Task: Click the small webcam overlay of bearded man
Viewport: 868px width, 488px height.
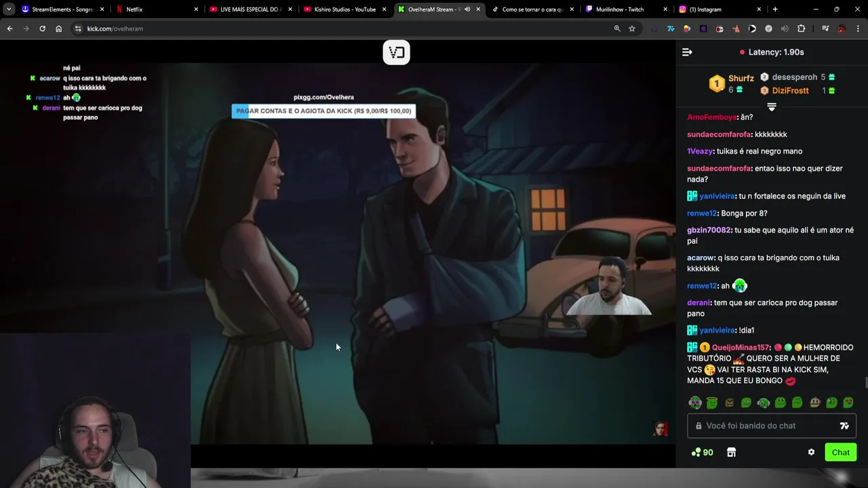Action: [x=609, y=287]
